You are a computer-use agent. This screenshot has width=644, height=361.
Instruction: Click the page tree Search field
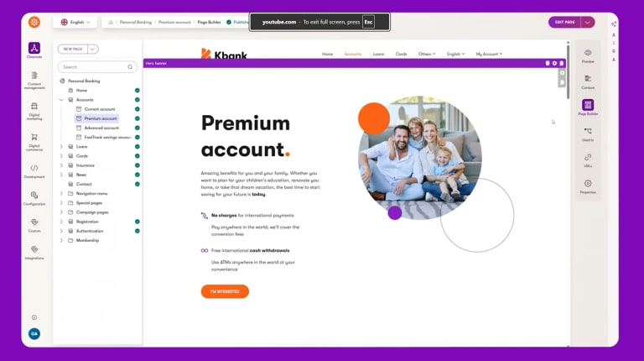click(x=97, y=67)
